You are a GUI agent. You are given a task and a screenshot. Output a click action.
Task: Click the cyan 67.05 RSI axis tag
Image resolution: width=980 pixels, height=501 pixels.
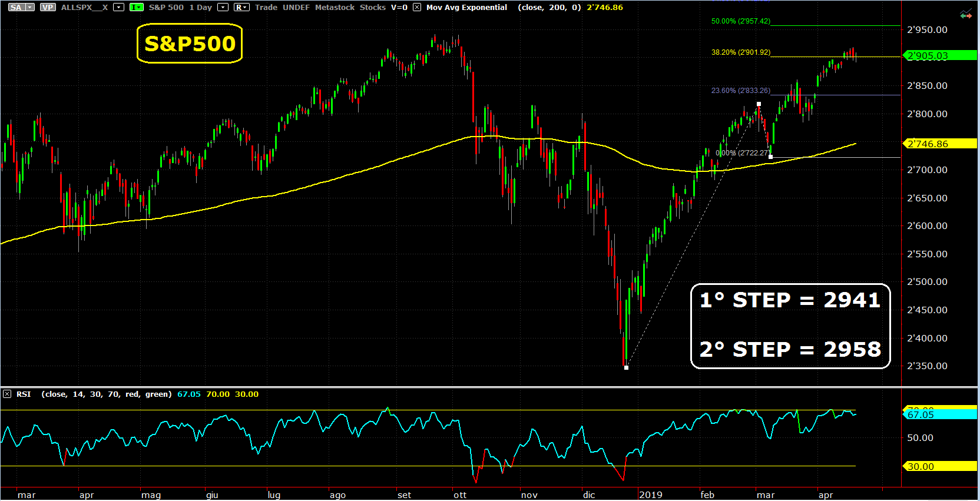(940, 415)
